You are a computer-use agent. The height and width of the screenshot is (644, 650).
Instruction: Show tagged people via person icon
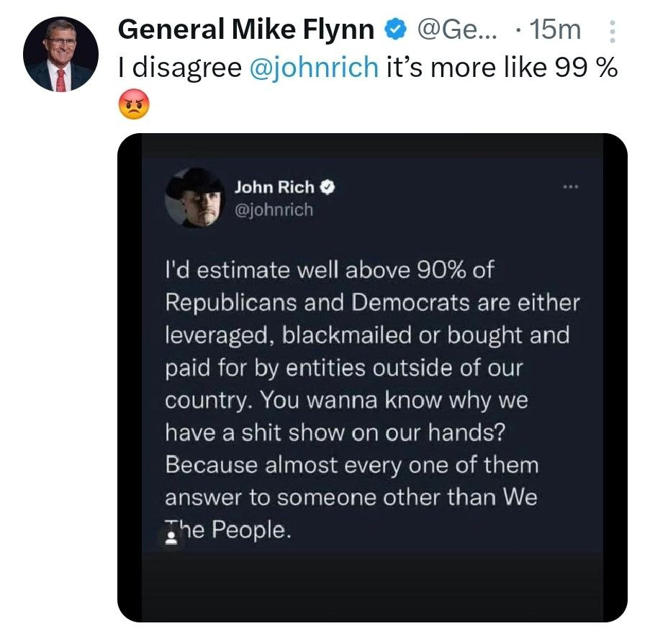[172, 538]
